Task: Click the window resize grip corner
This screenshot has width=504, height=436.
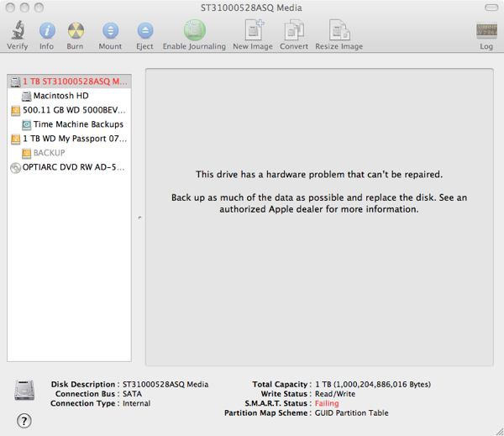Action: [499, 432]
